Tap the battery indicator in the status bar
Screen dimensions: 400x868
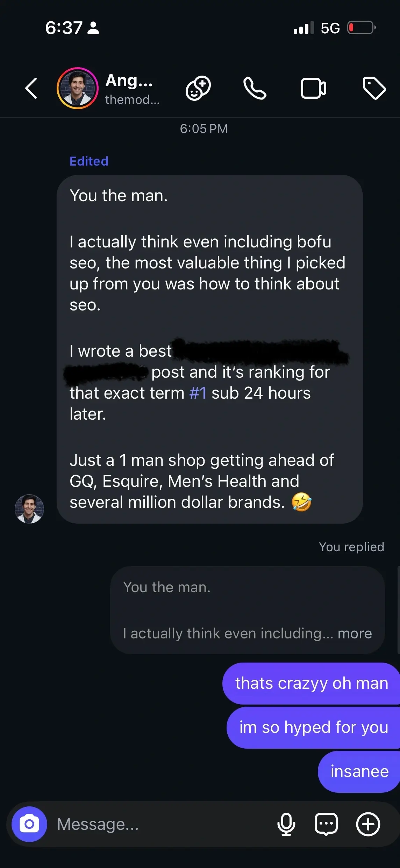pos(360,27)
